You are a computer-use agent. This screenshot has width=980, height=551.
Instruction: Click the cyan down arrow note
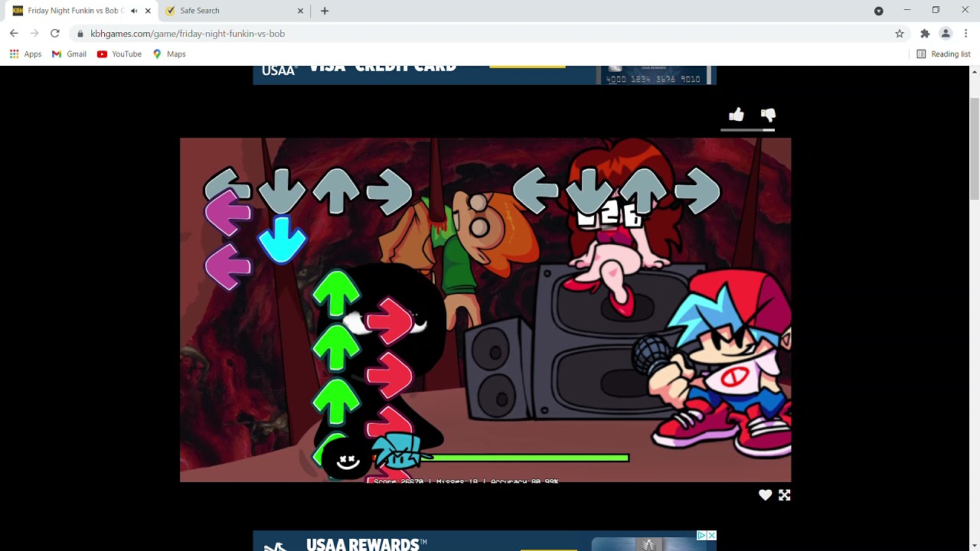coord(283,240)
